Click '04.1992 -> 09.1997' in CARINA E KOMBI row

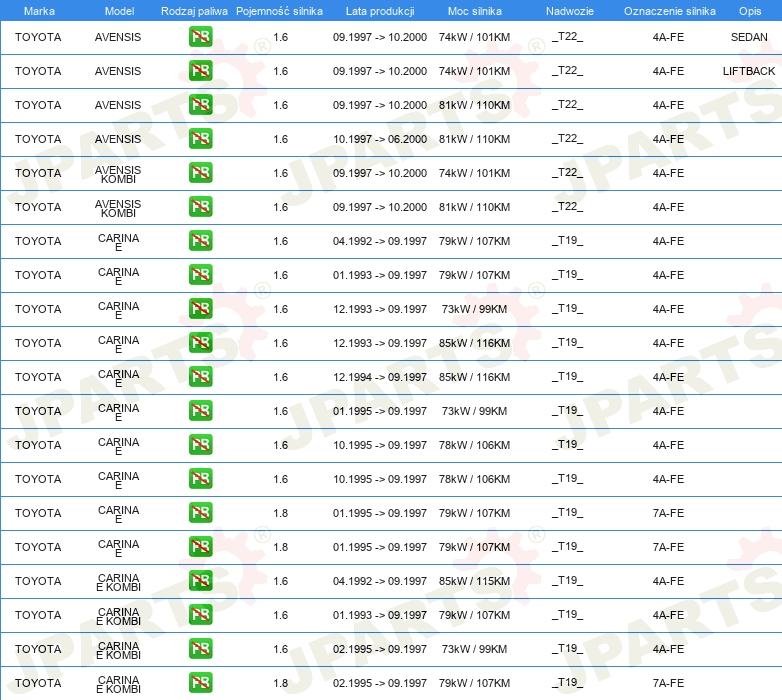[x=380, y=581]
